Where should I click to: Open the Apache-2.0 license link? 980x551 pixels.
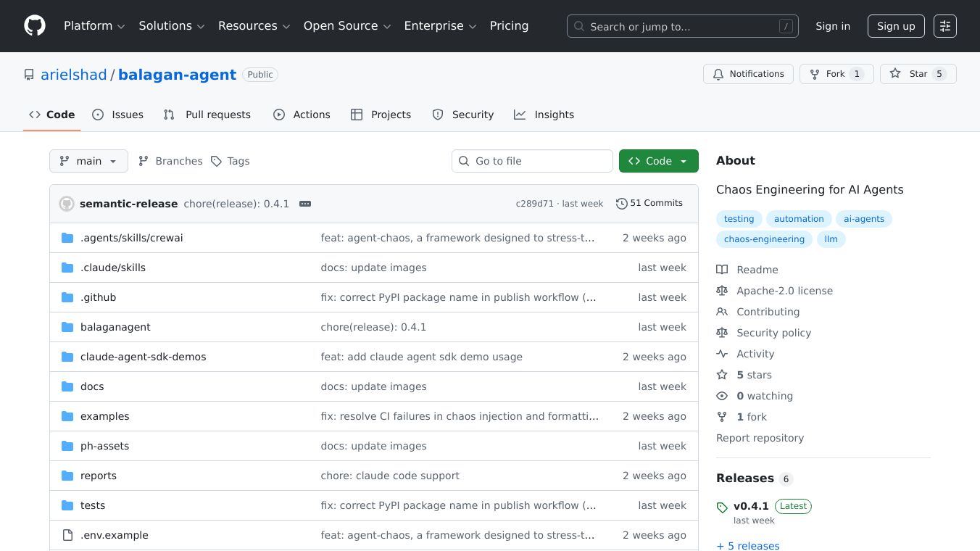pyautogui.click(x=784, y=291)
